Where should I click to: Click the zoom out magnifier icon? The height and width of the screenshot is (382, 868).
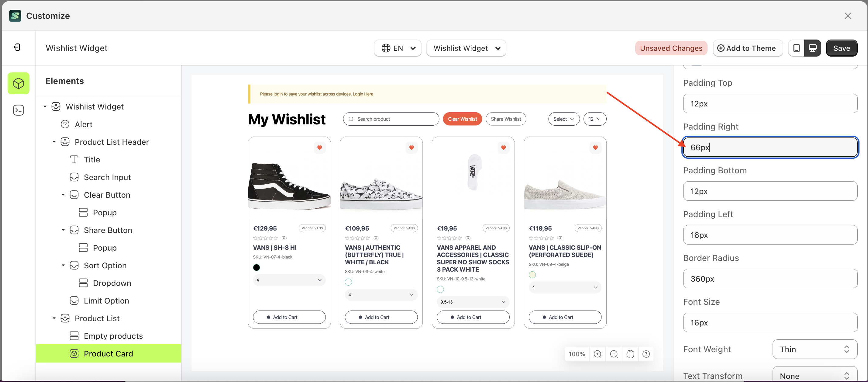tap(614, 354)
